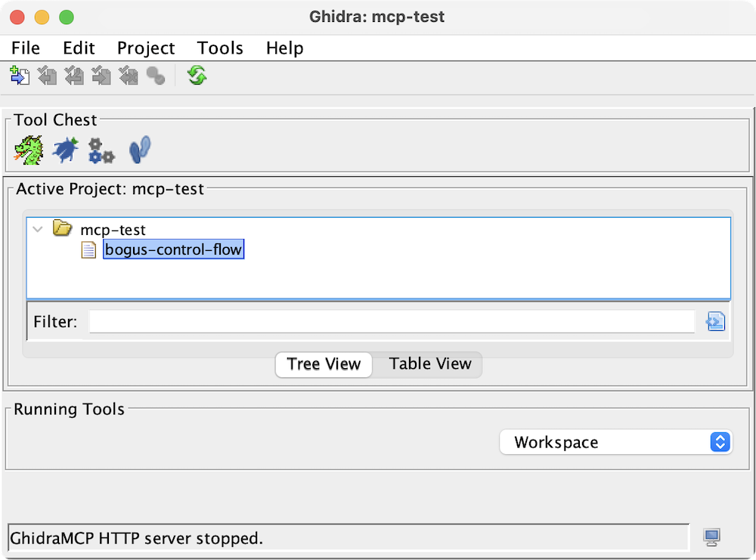Image resolution: width=756 pixels, height=560 pixels.
Task: Refresh project data with green arrows icon
Action: coord(197,76)
